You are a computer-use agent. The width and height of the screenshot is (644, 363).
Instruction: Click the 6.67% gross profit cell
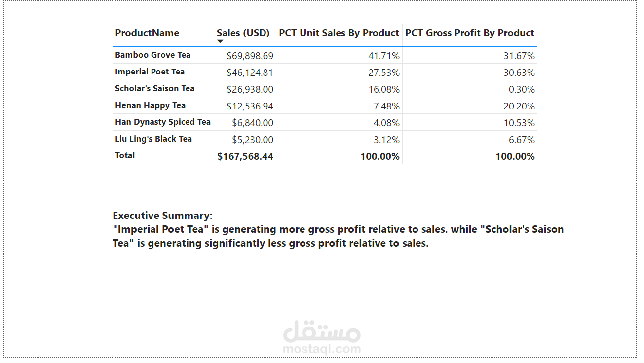522,140
